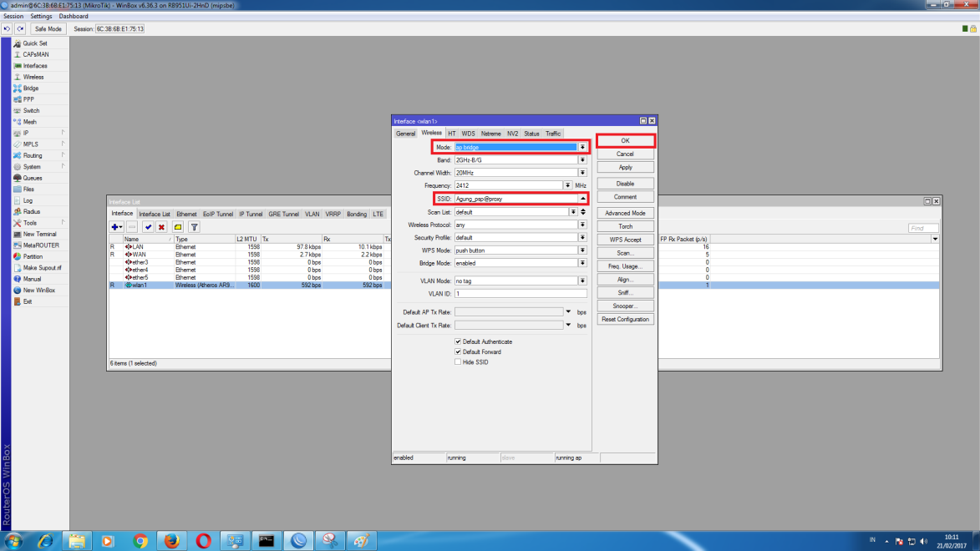The height and width of the screenshot is (551, 980).
Task: Open EoIP Tunnel tab in Interface List
Action: click(x=217, y=215)
